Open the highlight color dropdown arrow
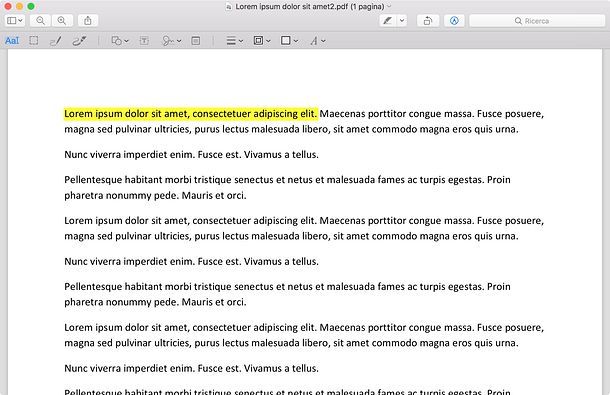 [402, 21]
